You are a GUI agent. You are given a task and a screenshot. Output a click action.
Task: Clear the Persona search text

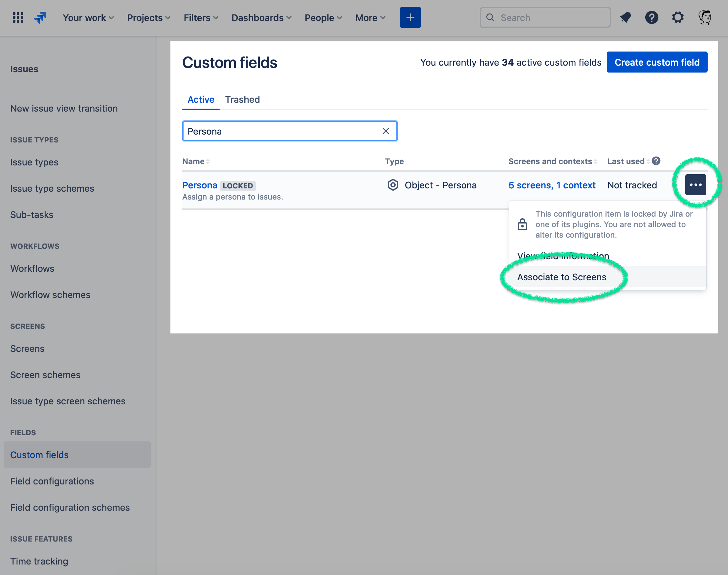point(386,131)
